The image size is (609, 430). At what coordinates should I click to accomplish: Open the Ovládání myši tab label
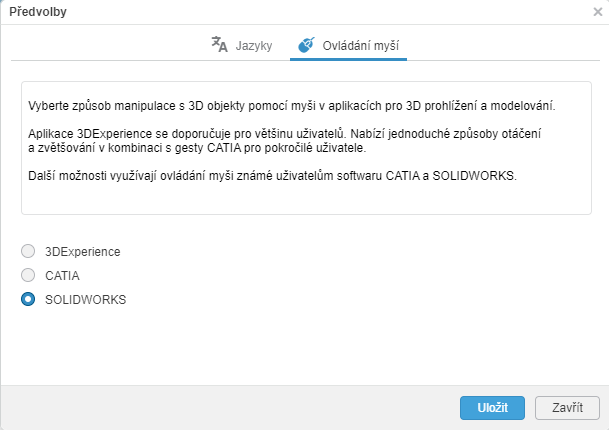tap(360, 46)
